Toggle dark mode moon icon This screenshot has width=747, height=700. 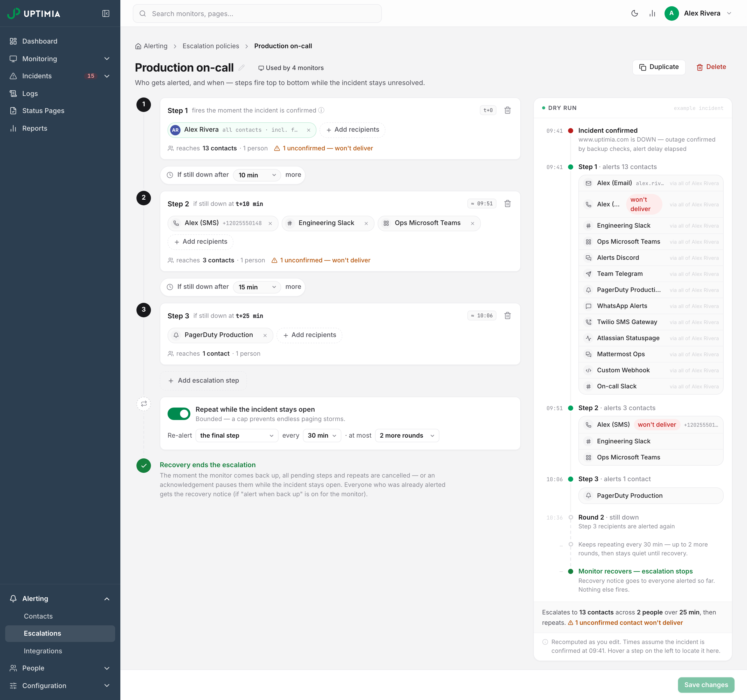coord(635,13)
